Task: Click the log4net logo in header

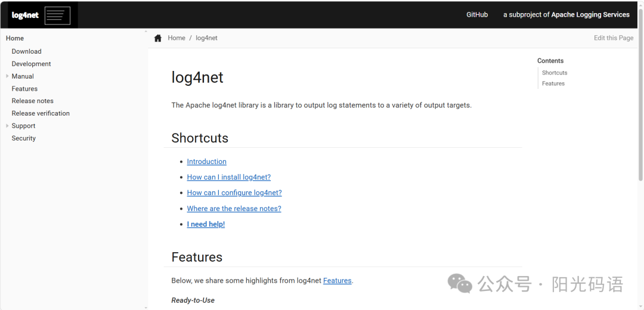Action: [x=26, y=15]
